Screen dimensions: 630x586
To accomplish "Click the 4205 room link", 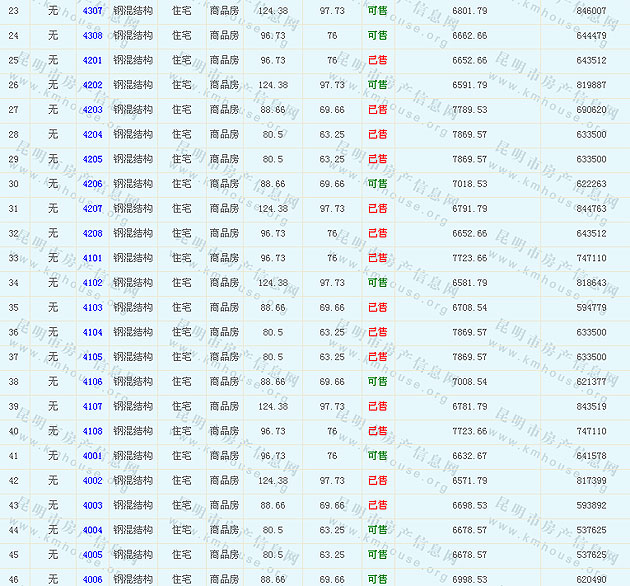I will tap(92, 159).
